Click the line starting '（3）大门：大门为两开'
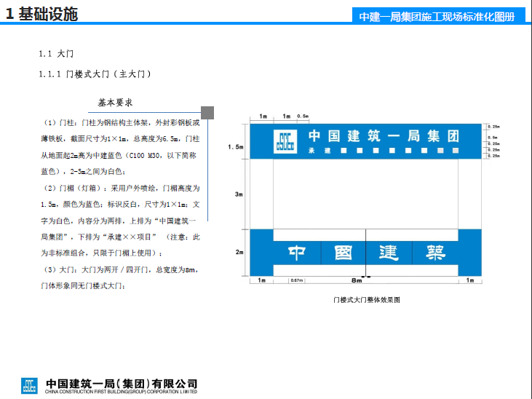The image size is (532, 399). [120, 270]
